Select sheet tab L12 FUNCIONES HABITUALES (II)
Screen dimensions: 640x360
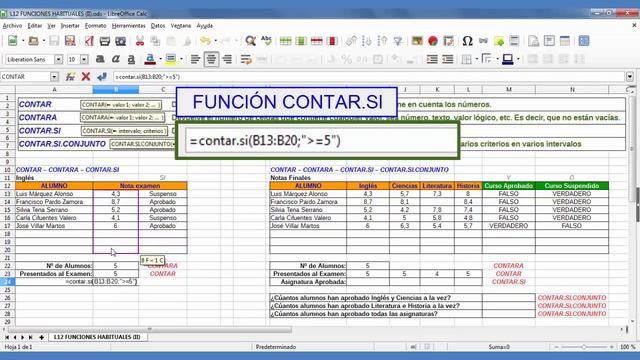(x=97, y=337)
